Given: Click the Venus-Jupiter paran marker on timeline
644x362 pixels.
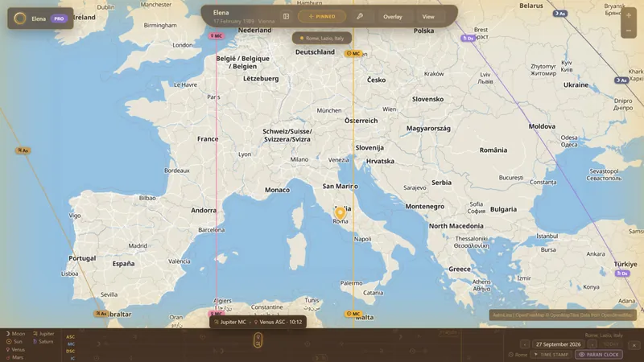Looking at the screenshot, I should (x=258, y=339).
